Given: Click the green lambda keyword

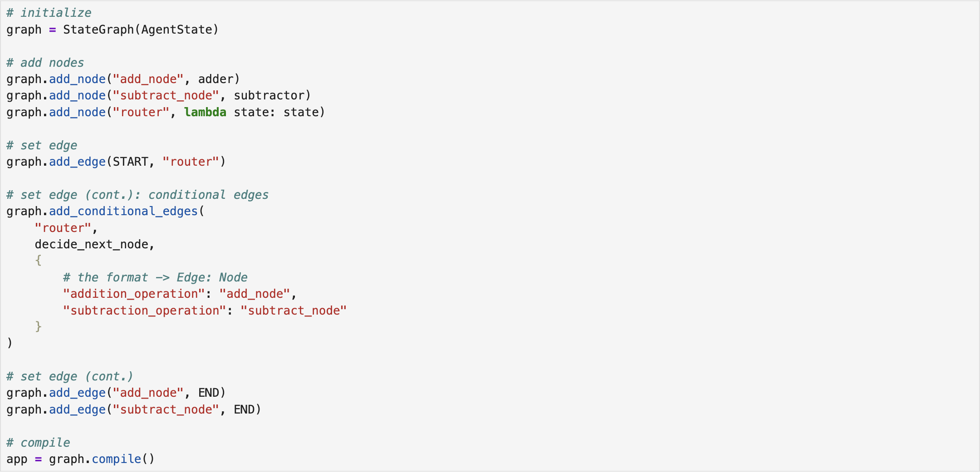Looking at the screenshot, I should pyautogui.click(x=205, y=113).
